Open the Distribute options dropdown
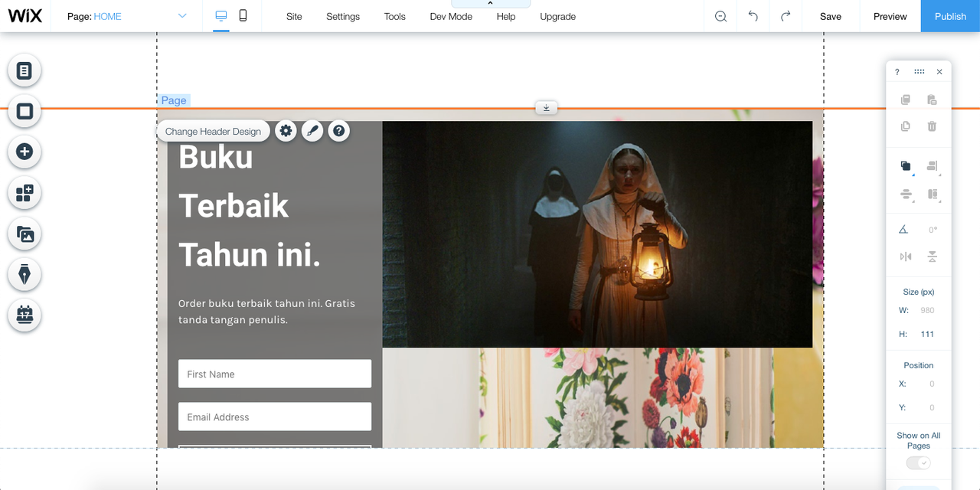The image size is (980, 490). [x=906, y=195]
